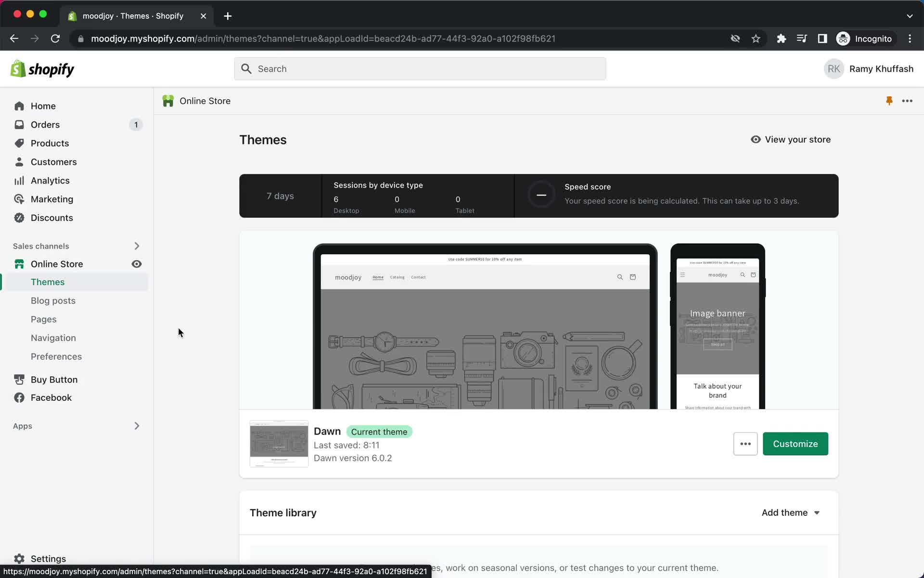
Task: Click View your store link
Action: [x=791, y=139]
